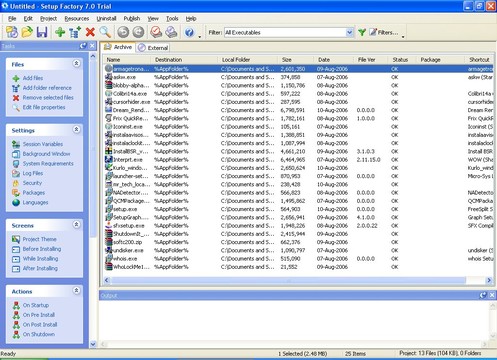
Task: Sort the file list by Date column header
Action: click(x=333, y=60)
